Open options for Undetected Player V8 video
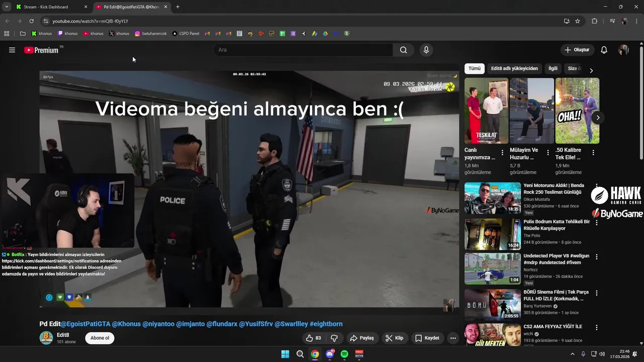The image size is (644, 362). coord(597,256)
